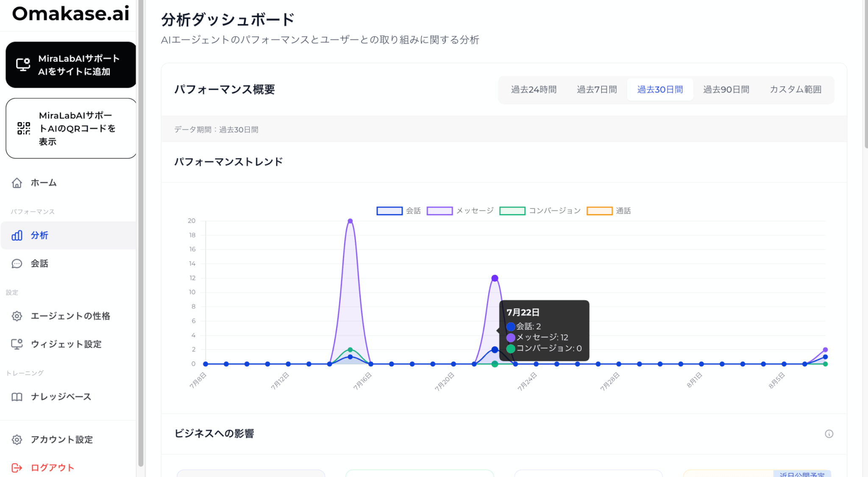868x477 pixels.
Task: Click the book icon beside ナレッジベース
Action: click(x=17, y=397)
